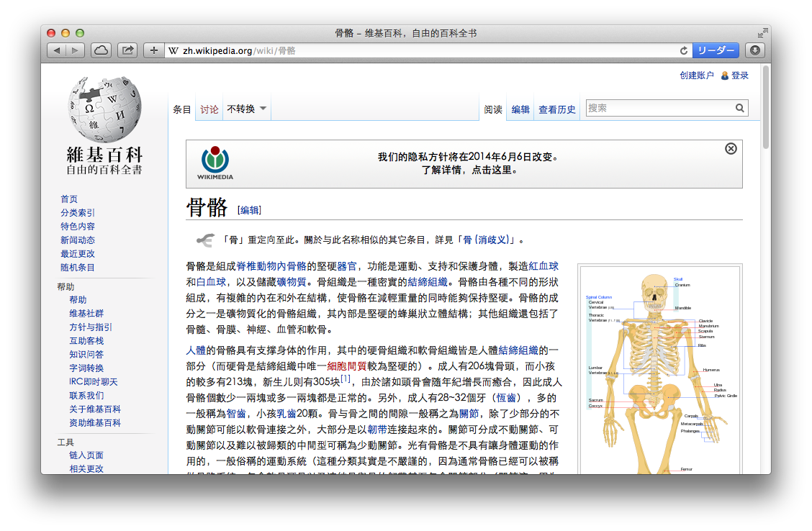This screenshot has height=531, width=812.
Task: Open 字词转换 in the sidebar
Action: point(86,368)
